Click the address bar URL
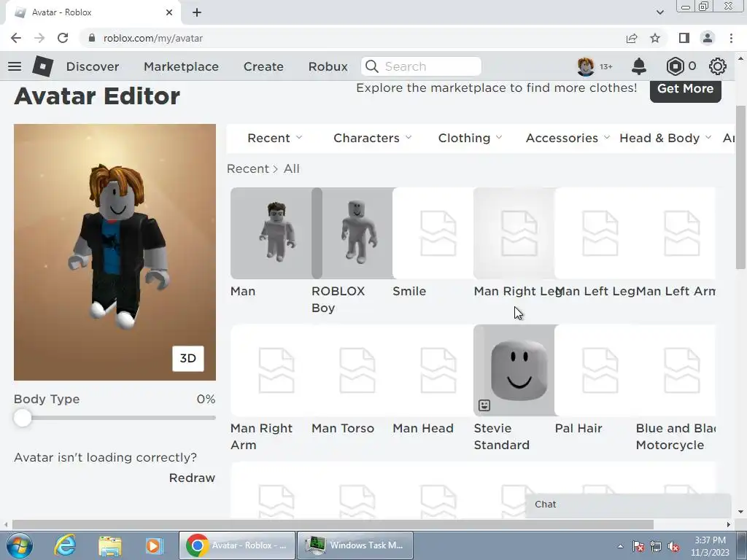747x560 pixels. point(153,38)
